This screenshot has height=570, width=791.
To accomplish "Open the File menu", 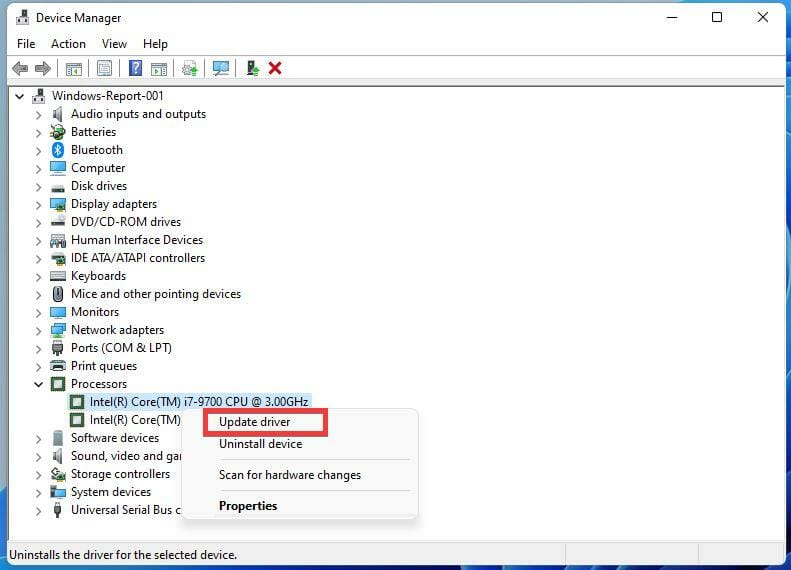I will (x=26, y=44).
